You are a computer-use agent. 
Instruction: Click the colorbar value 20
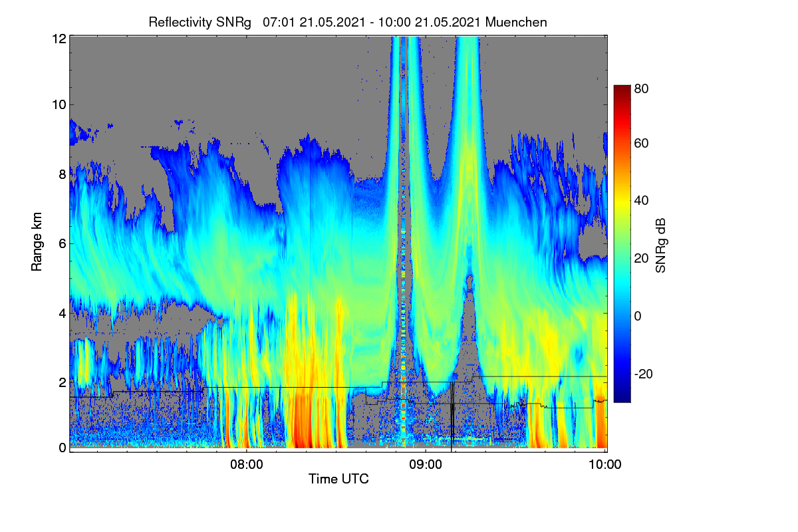[642, 259]
